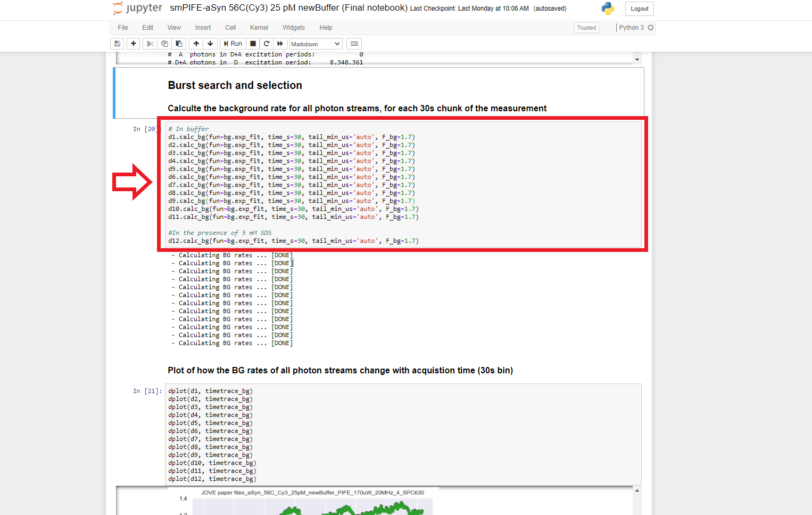Image resolution: width=812 pixels, height=515 pixels.
Task: Click the Trusted notebook indicator
Action: (x=586, y=28)
